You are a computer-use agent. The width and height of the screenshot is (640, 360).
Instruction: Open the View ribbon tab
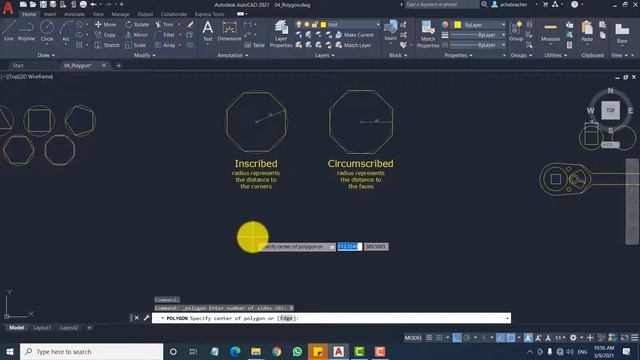[98, 14]
